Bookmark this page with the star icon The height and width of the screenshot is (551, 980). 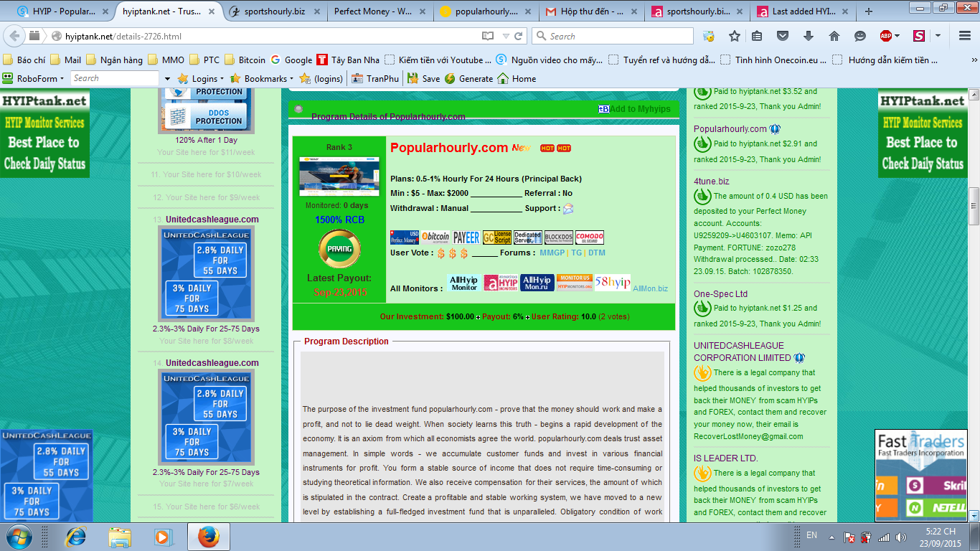734,36
